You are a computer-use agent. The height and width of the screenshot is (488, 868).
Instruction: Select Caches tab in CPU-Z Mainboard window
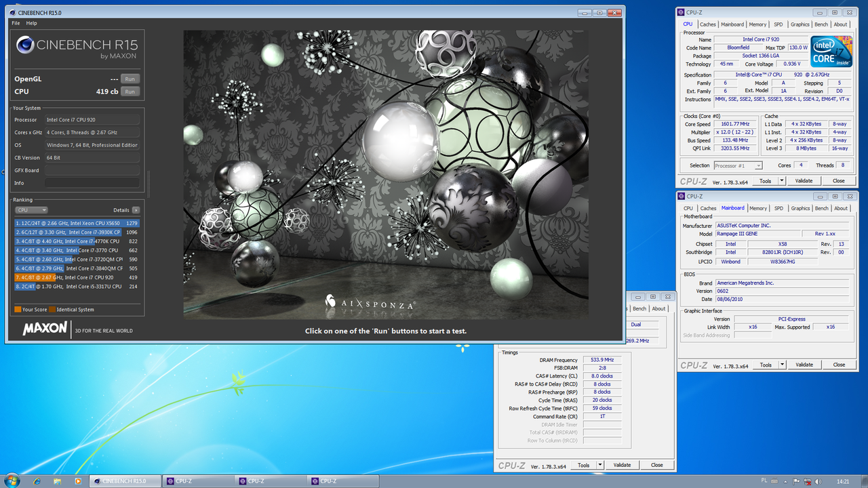(x=708, y=209)
